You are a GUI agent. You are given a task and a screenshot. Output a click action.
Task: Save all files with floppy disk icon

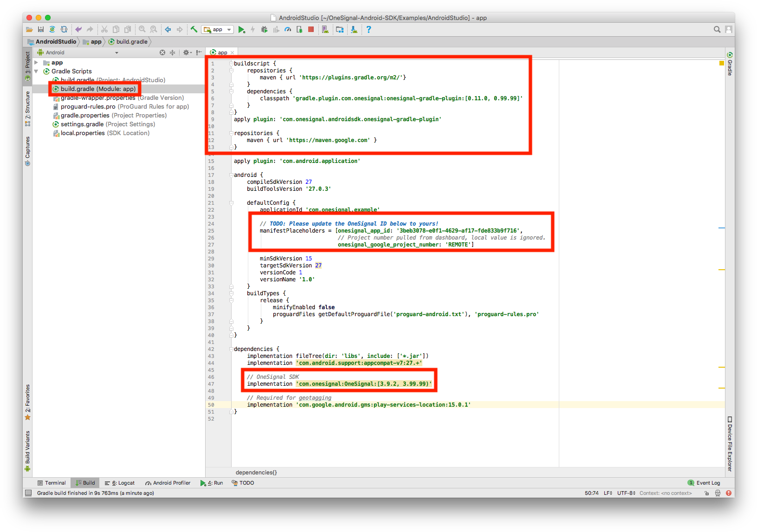pyautogui.click(x=41, y=30)
